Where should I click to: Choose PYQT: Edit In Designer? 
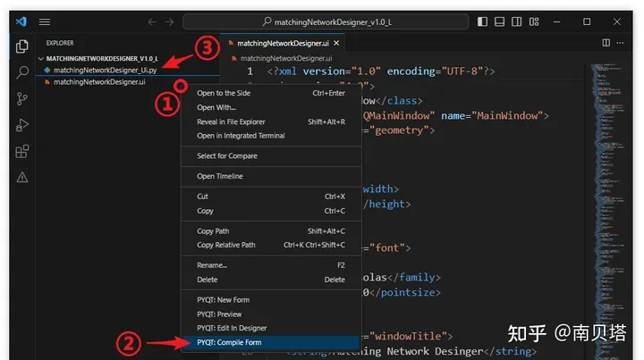(x=271, y=328)
